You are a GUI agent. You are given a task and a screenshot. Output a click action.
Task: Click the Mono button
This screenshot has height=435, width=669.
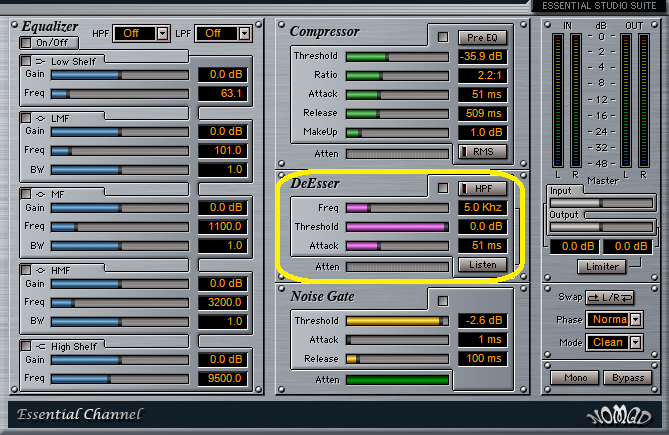coord(575,378)
